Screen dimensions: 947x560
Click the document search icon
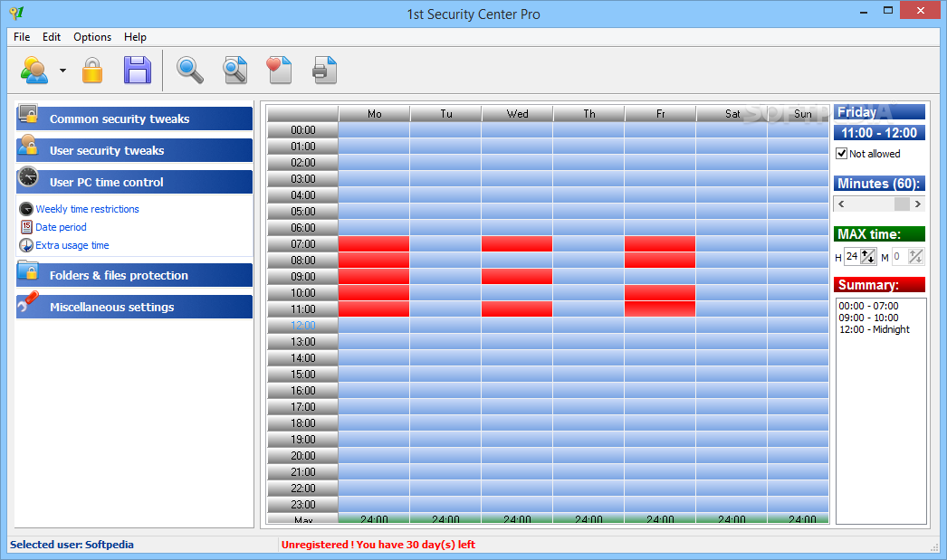[234, 70]
